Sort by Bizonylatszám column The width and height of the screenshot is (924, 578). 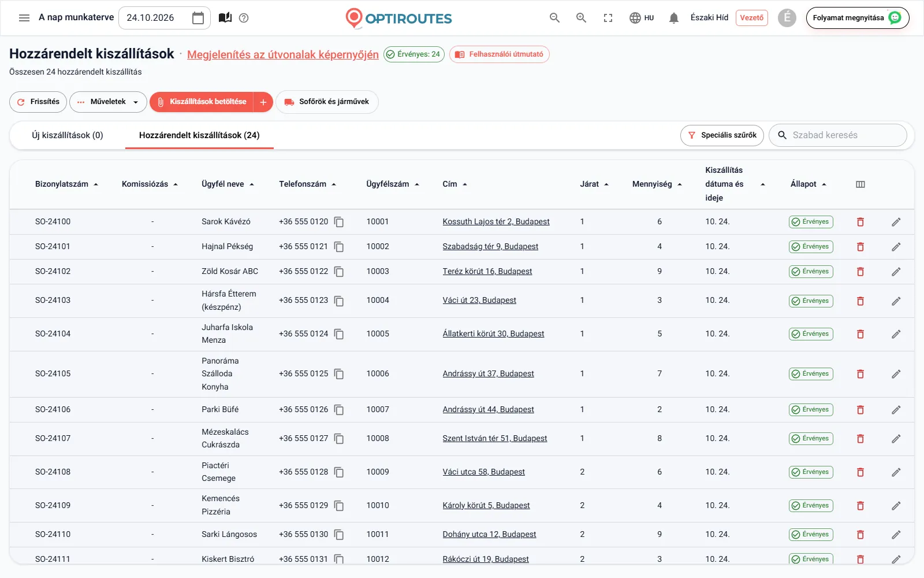pyautogui.click(x=66, y=184)
